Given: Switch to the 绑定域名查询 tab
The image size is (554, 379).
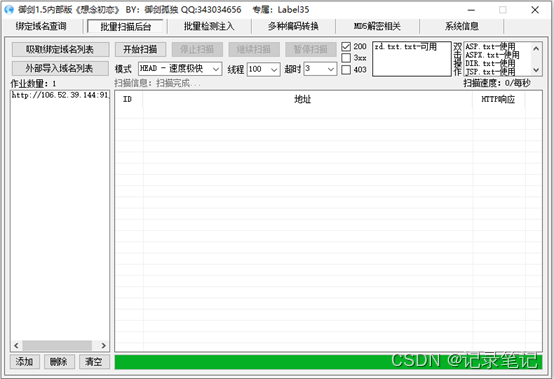Looking at the screenshot, I should 41,26.
